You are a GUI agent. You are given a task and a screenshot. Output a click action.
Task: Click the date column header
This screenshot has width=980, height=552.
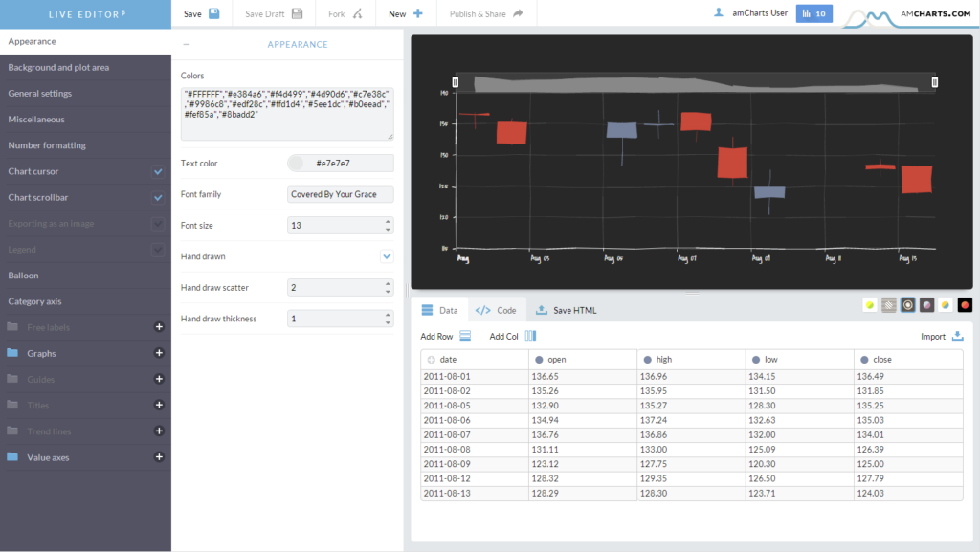(475, 360)
